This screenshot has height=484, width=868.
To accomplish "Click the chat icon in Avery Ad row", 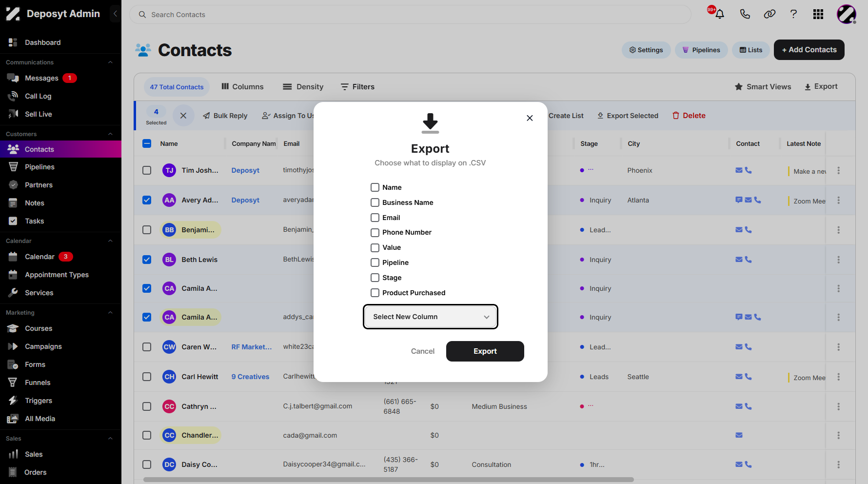I will [x=739, y=200].
